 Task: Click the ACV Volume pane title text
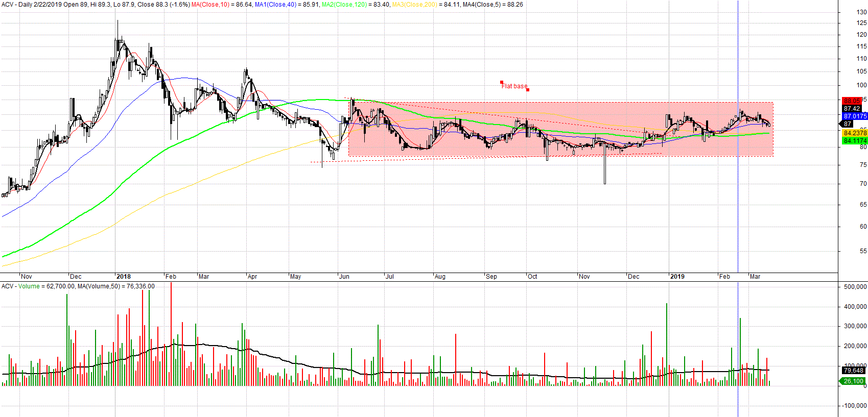(x=20, y=286)
